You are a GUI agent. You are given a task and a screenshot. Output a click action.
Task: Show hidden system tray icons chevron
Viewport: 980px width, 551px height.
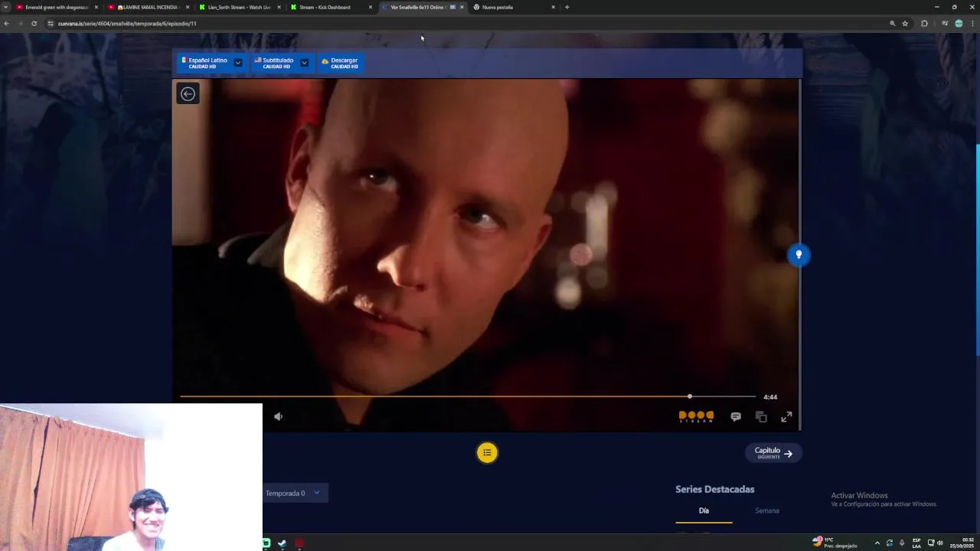[x=877, y=543]
